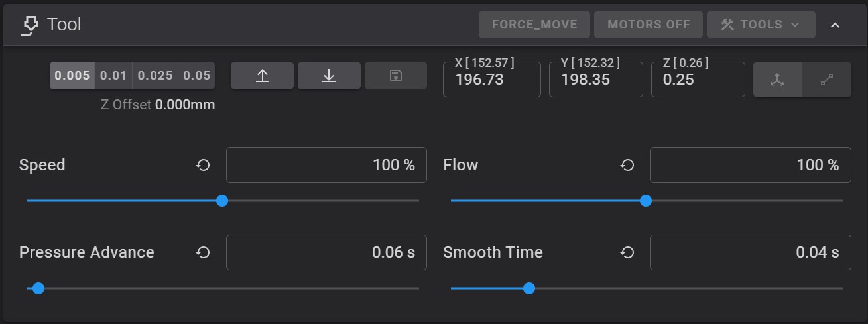
Task: Choose 0.05 Z offset step
Action: 197,76
